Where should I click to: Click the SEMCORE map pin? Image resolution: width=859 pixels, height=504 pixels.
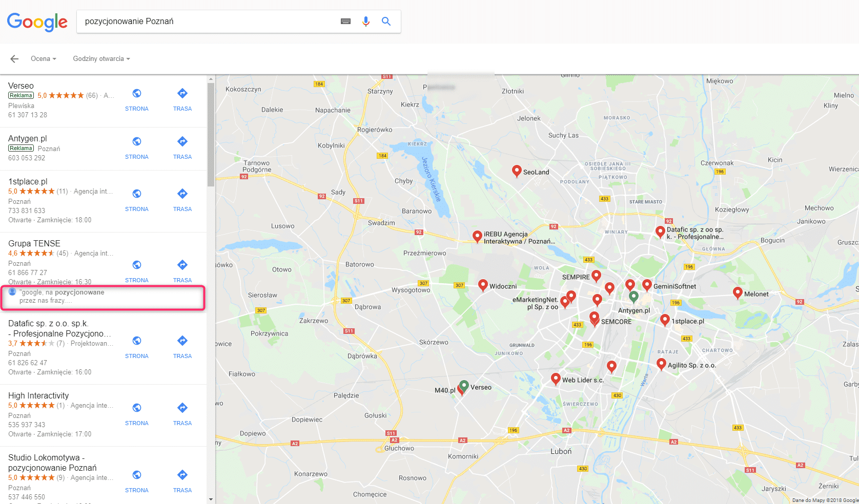(x=595, y=319)
